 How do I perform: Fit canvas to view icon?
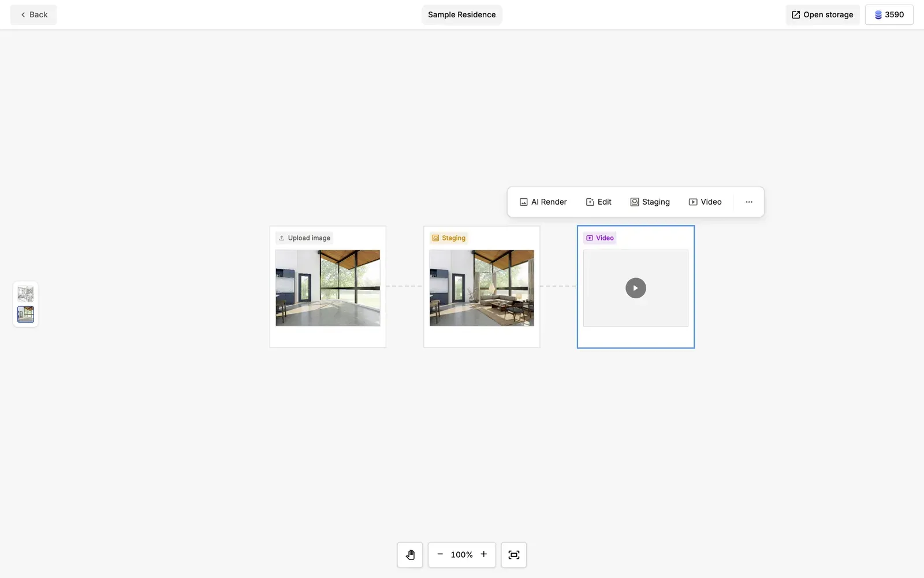[514, 555]
